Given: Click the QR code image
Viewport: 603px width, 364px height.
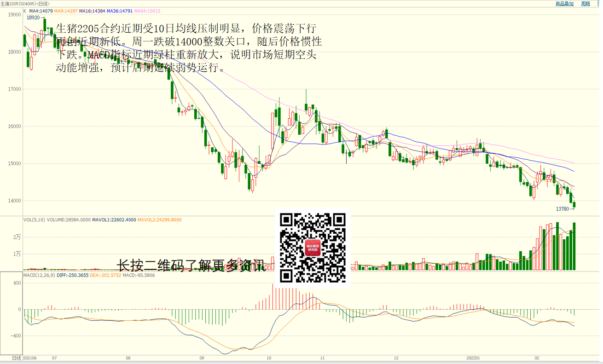Looking at the screenshot, I should 313,248.
